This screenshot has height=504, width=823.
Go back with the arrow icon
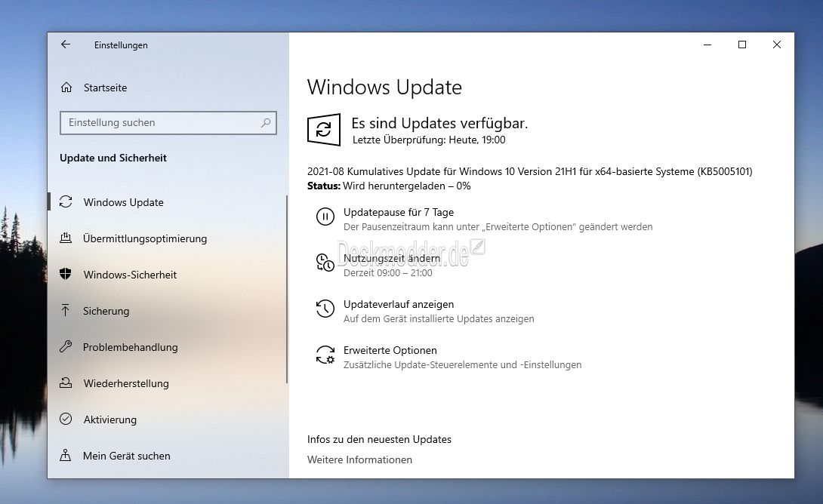66,45
